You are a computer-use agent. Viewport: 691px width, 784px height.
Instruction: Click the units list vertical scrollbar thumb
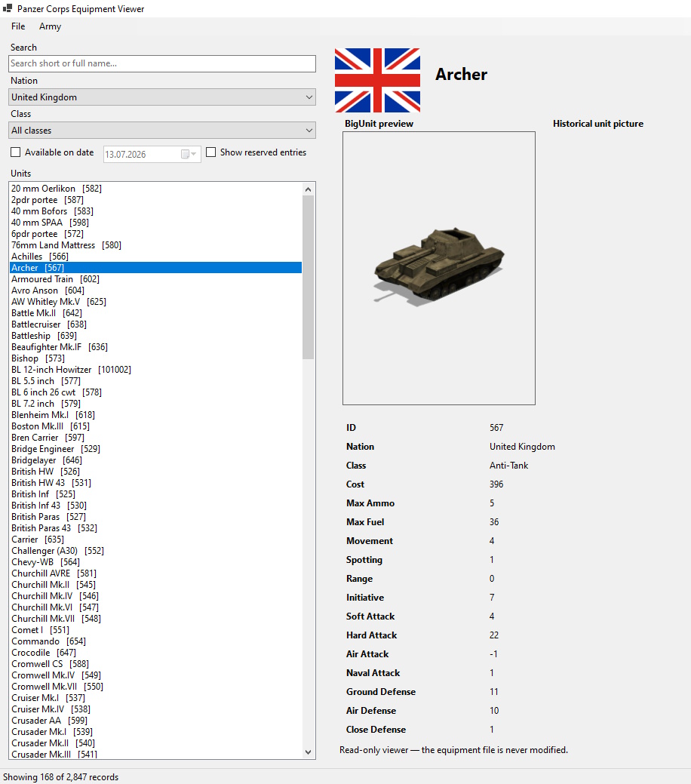[308, 278]
